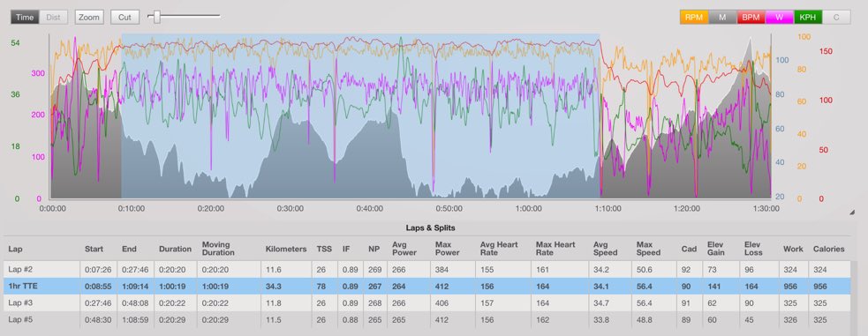Toggle the W power channel
868x336 pixels.
[780, 17]
